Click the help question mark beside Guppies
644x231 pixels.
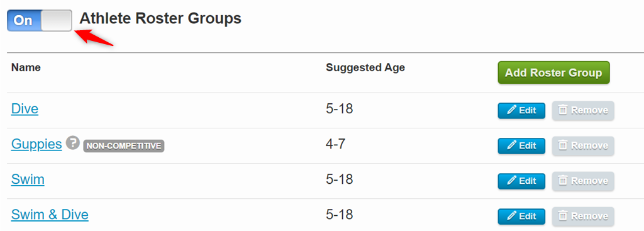coord(72,143)
